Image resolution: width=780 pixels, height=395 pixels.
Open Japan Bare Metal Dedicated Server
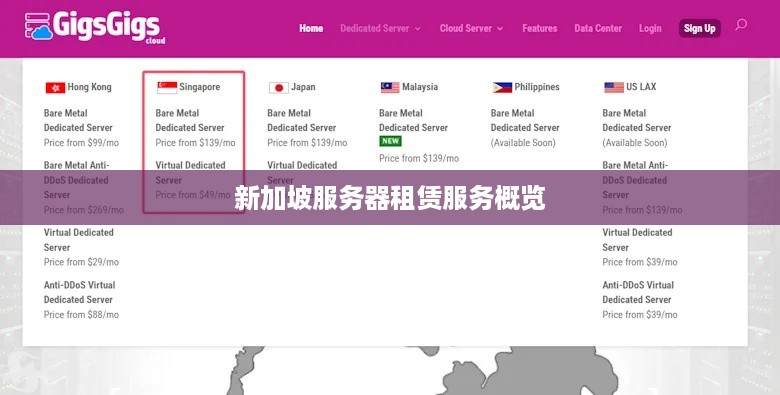coord(301,120)
